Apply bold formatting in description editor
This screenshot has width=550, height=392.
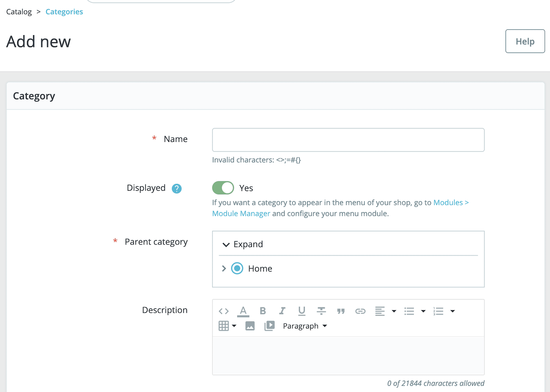[x=263, y=311]
